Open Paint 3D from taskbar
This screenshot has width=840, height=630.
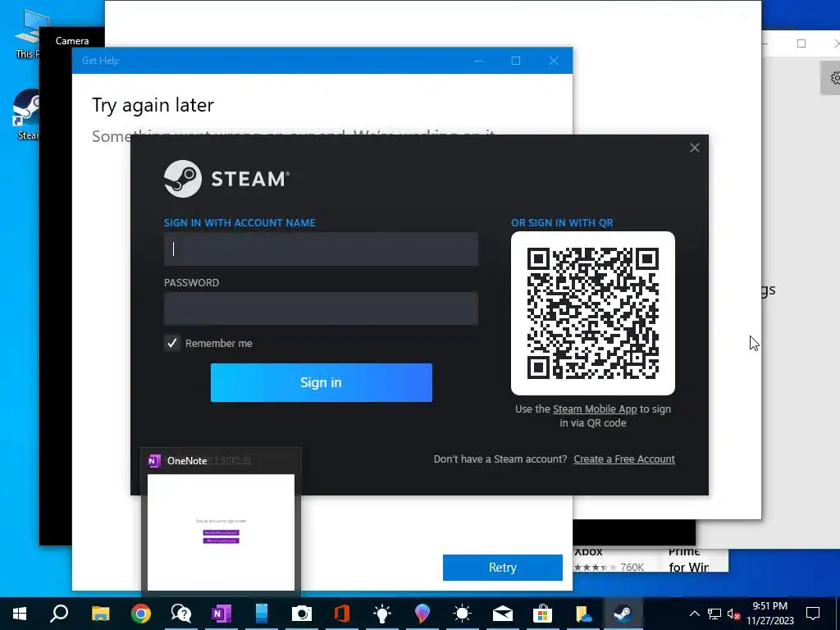[422, 614]
